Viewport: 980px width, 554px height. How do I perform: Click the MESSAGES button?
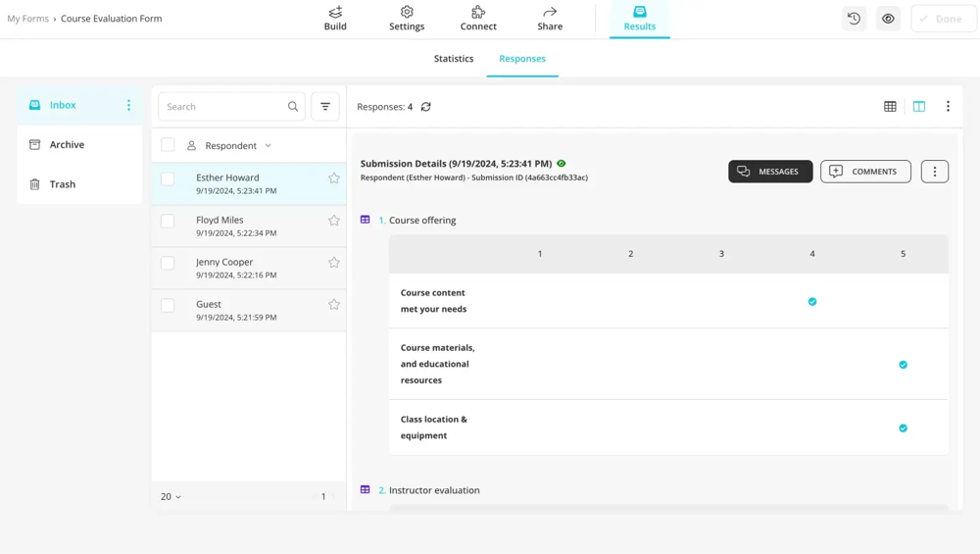(x=770, y=172)
